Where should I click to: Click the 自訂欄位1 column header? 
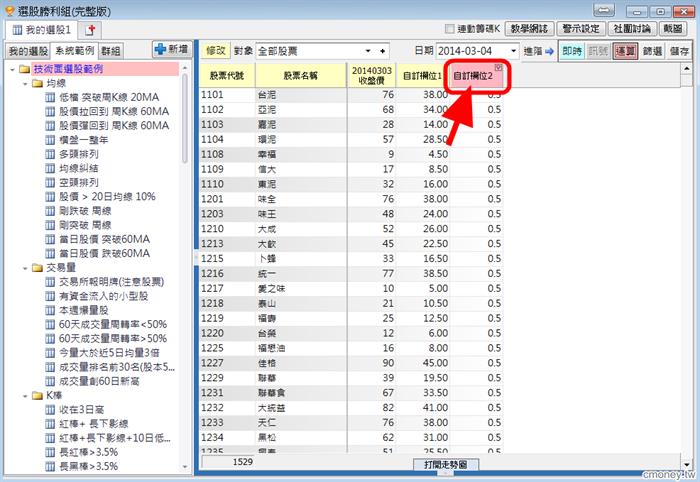[422, 75]
